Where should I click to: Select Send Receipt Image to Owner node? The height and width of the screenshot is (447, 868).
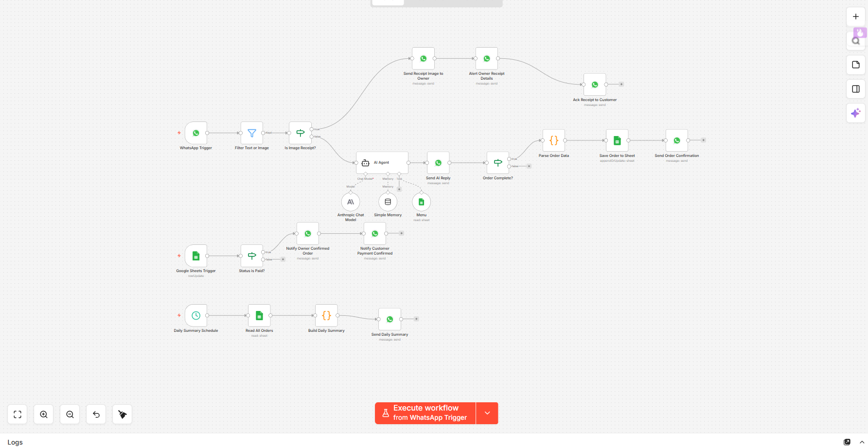coord(424,58)
